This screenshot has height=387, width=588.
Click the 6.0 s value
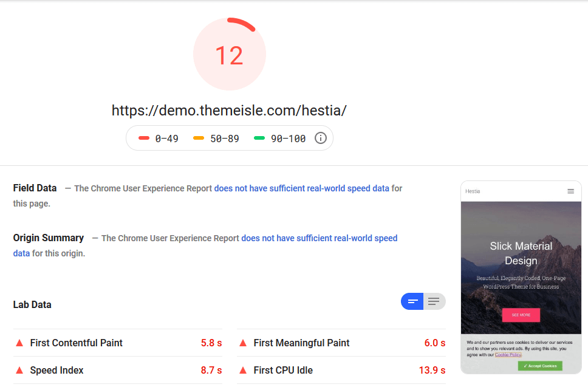click(435, 343)
